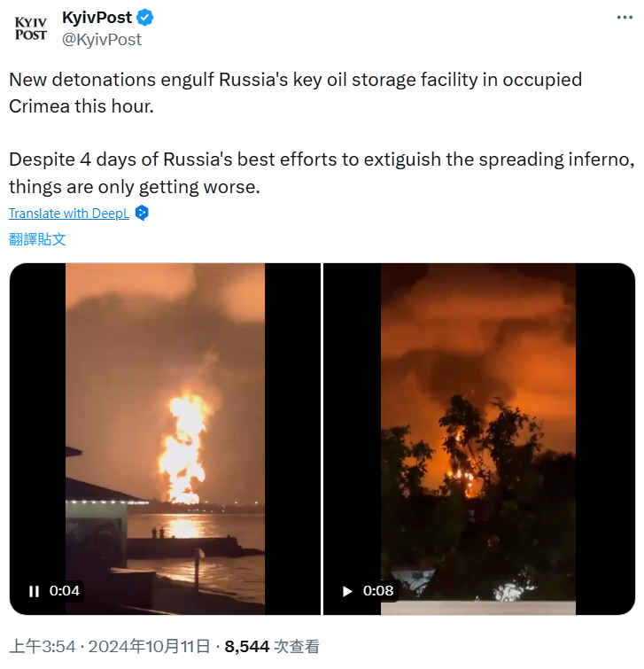
Task: Click the 翻譯貼文 translate post link
Action: [x=37, y=239]
